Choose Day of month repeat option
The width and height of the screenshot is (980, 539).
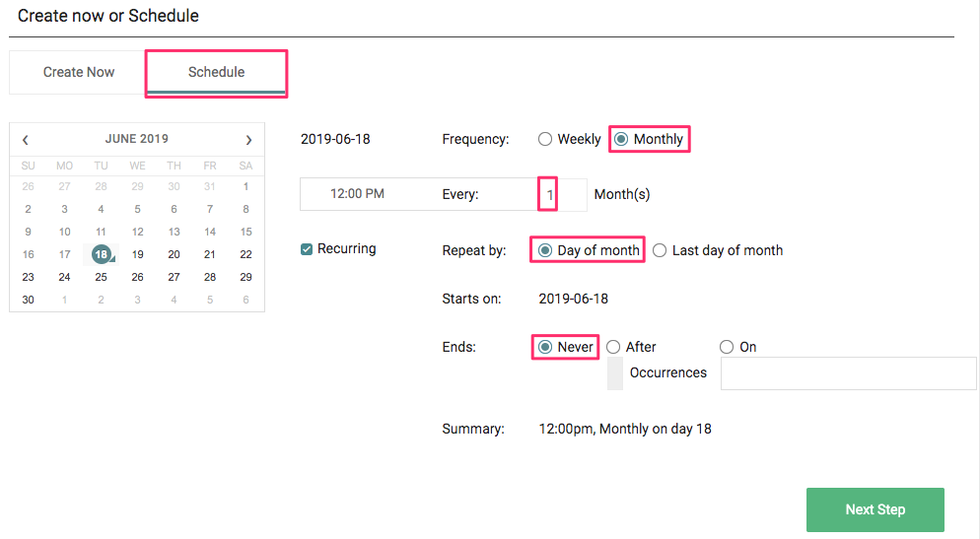tap(545, 250)
